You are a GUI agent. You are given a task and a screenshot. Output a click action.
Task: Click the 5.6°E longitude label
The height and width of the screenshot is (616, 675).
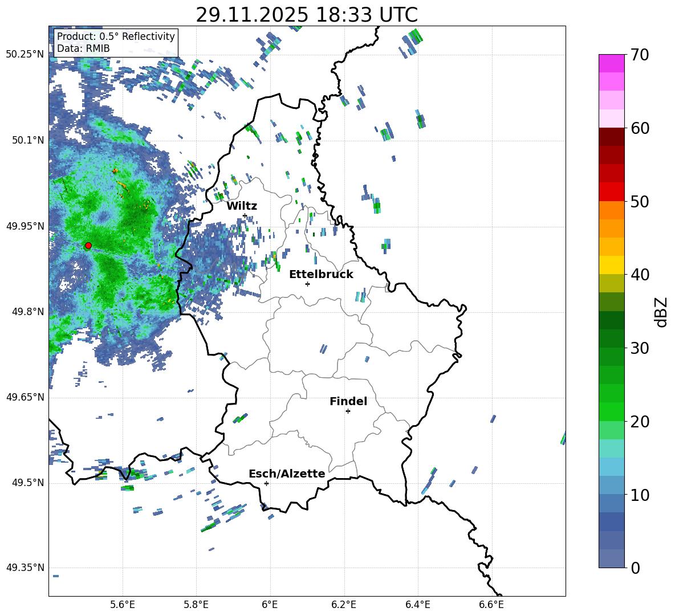point(123,605)
